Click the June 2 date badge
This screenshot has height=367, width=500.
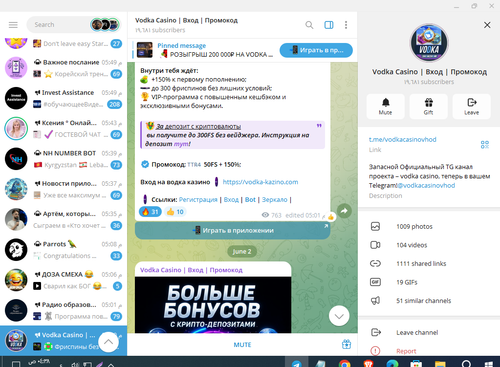(x=242, y=251)
